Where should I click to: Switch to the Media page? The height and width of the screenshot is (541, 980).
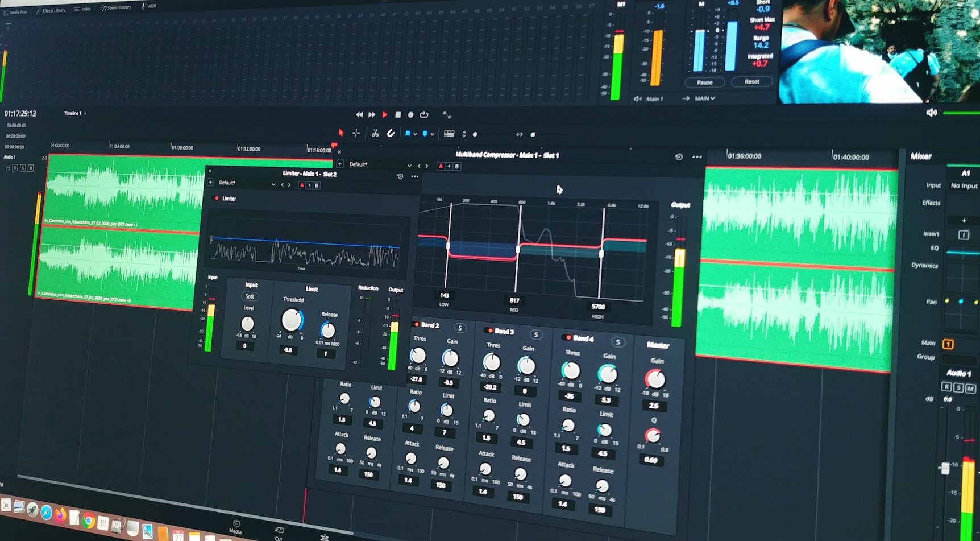[x=235, y=526]
